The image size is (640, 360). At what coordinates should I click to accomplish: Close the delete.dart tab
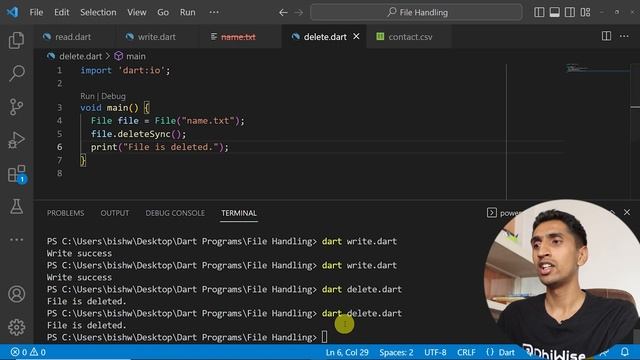click(x=356, y=36)
